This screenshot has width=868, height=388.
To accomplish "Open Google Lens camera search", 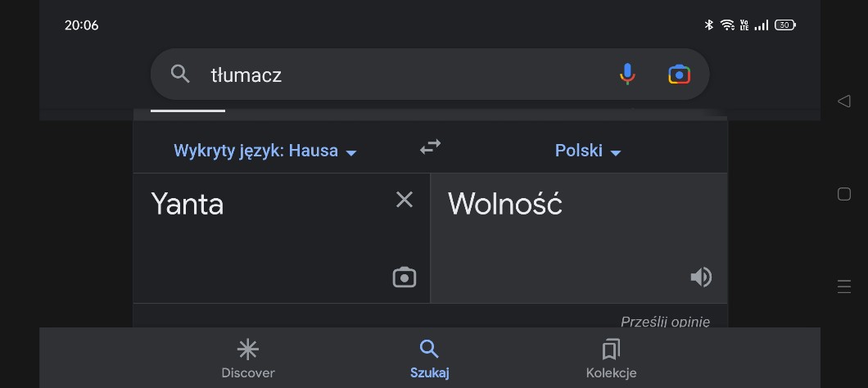I will pos(679,74).
